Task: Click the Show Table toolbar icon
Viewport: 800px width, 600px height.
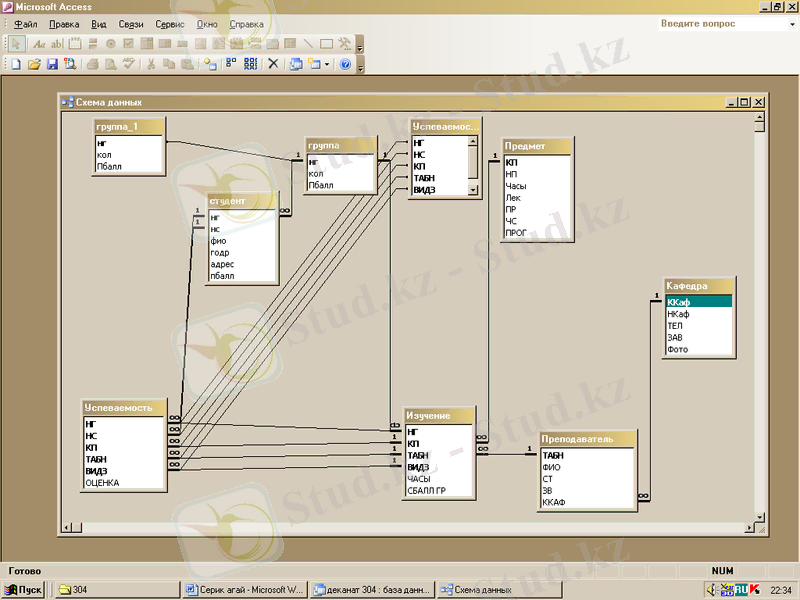Action: (210, 64)
